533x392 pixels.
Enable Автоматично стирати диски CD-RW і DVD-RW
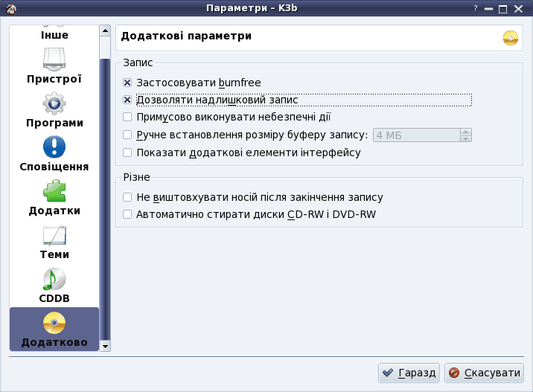(x=127, y=215)
